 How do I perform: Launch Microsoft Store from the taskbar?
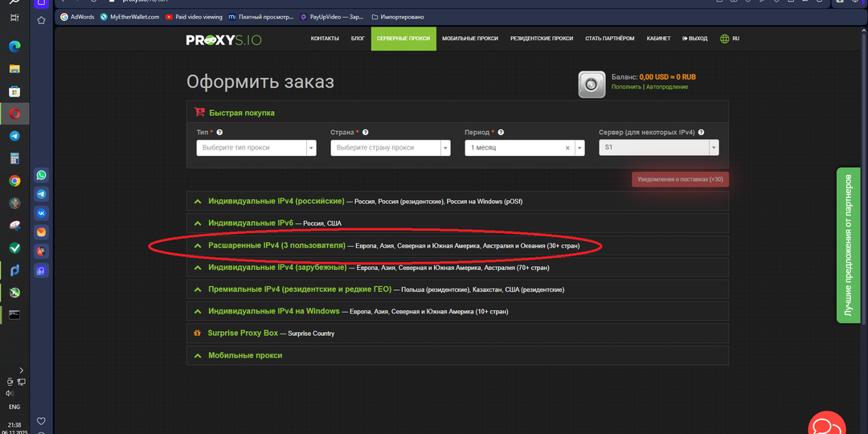coord(14,92)
